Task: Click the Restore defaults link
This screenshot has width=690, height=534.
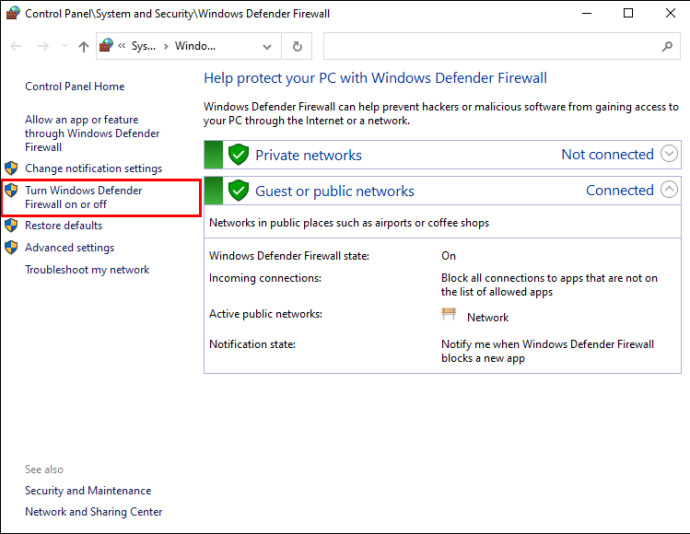Action: pos(63,225)
